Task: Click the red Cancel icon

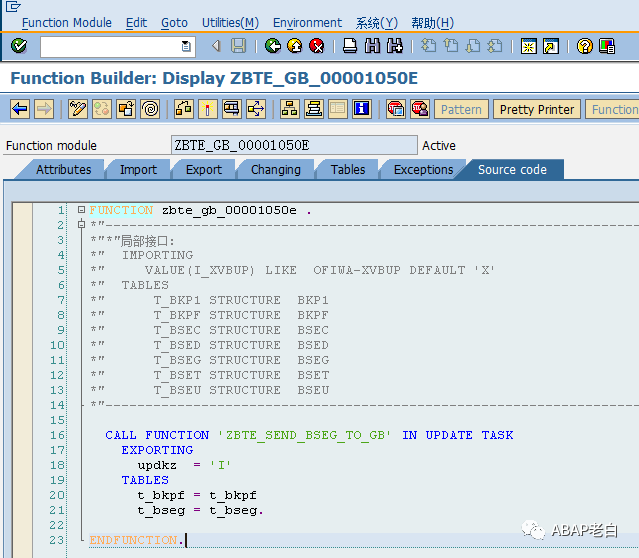Action: (317, 46)
